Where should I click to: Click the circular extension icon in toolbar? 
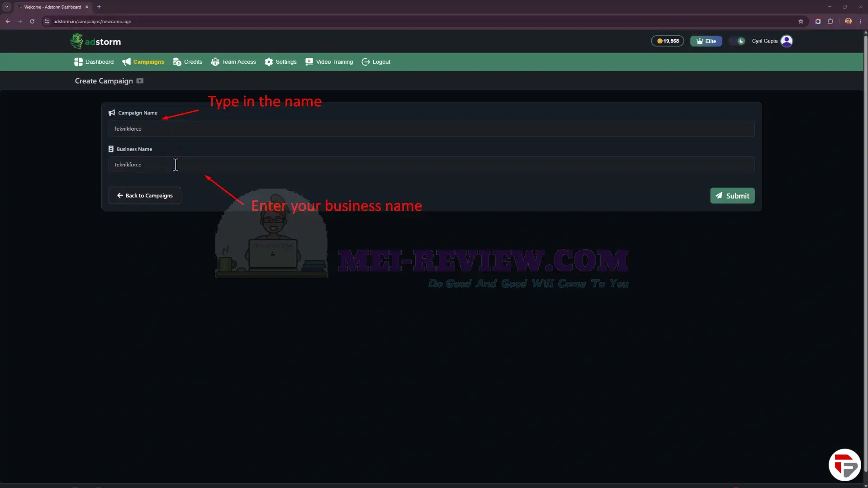click(x=818, y=21)
